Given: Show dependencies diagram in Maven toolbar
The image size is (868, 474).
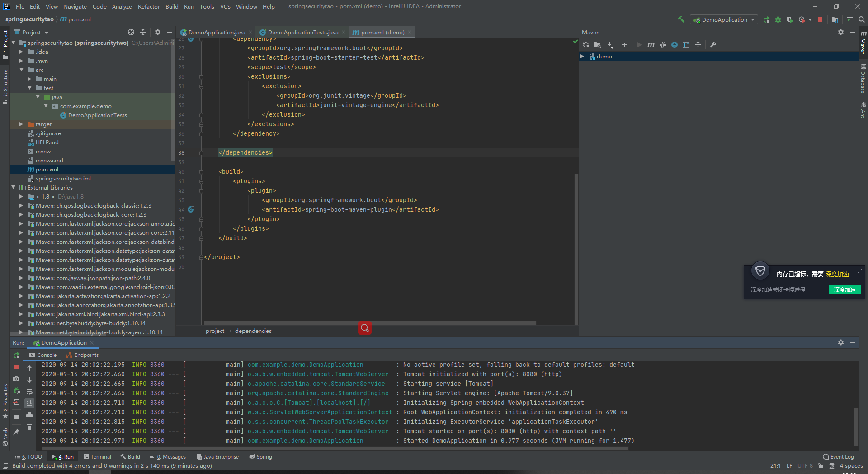Looking at the screenshot, I should point(686,45).
